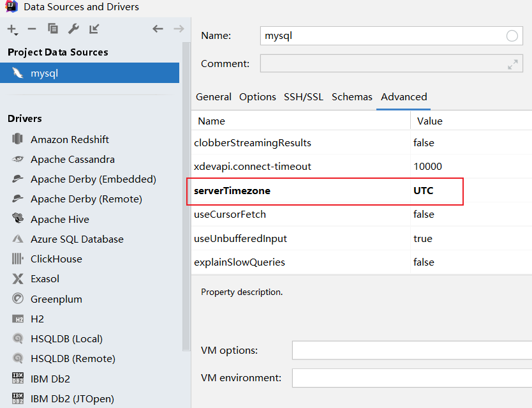Go back with the left arrow
The height and width of the screenshot is (408, 532).
(158, 29)
